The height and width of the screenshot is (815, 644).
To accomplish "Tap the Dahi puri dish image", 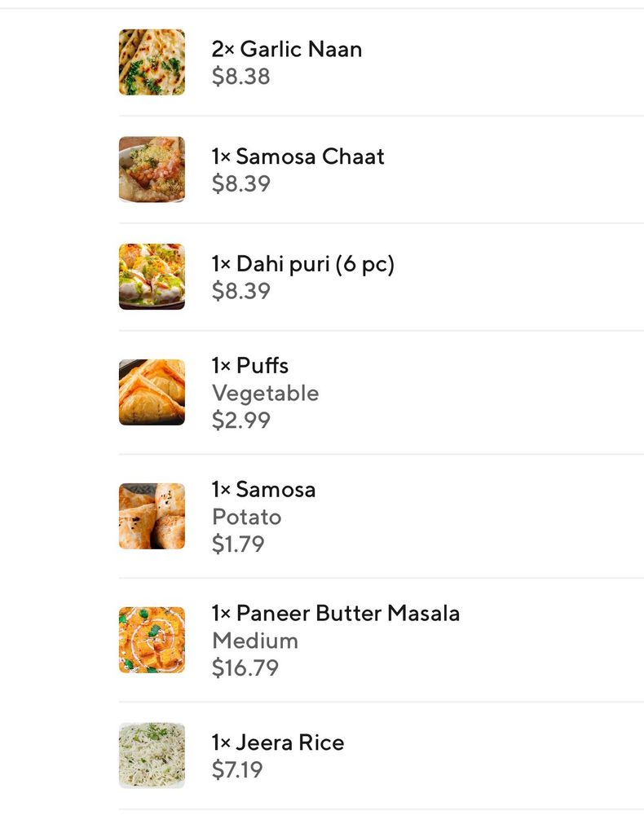I will [x=152, y=277].
